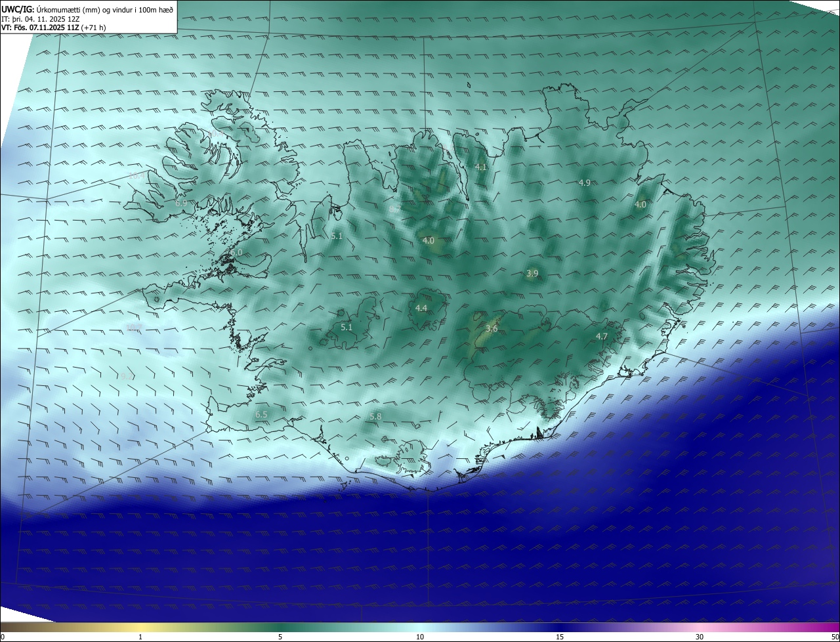840x642 pixels.
Task: Click tick label 15 on the color scale
Action: (560, 637)
